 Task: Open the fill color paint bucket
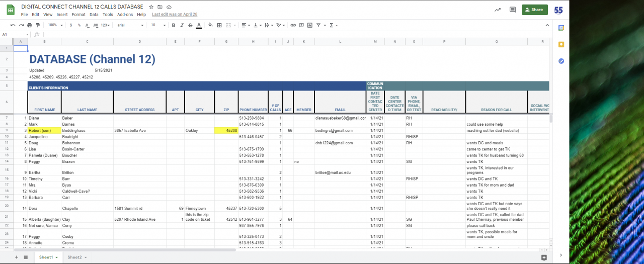click(210, 25)
